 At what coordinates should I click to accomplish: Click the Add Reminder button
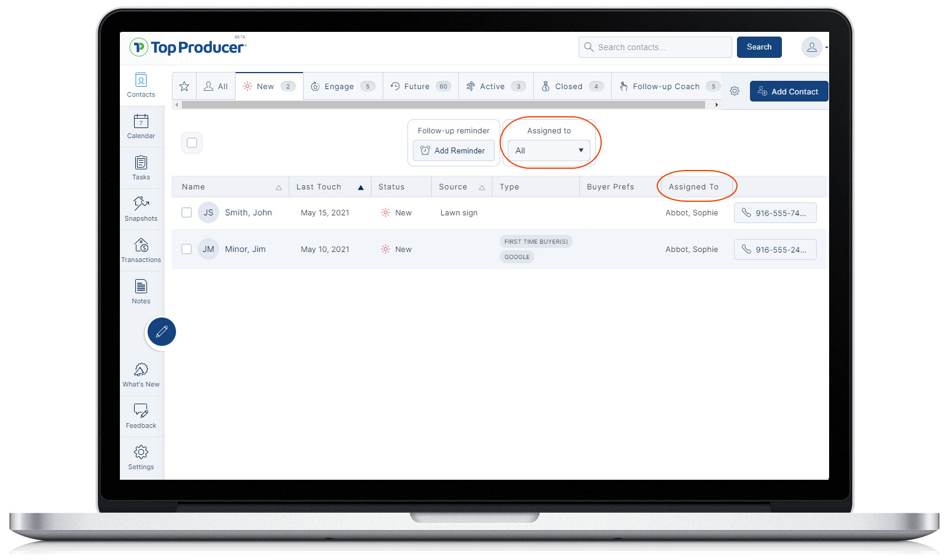click(x=454, y=150)
